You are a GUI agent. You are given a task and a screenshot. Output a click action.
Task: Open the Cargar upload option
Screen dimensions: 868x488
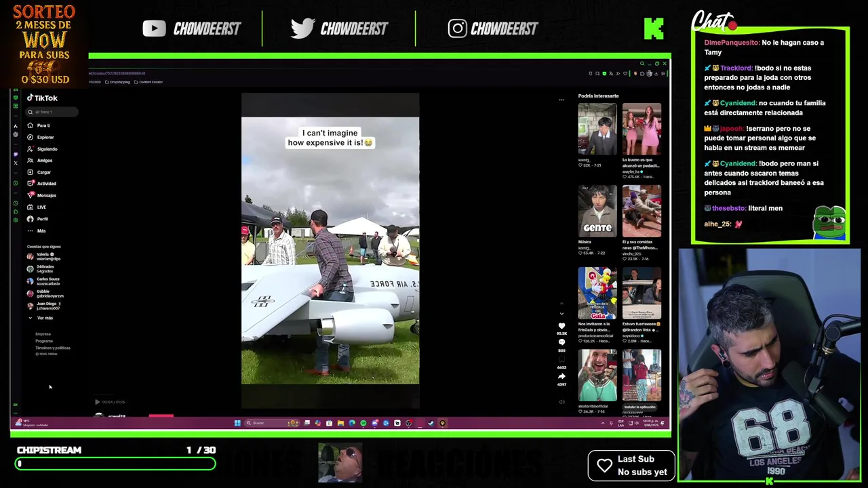(x=39, y=172)
